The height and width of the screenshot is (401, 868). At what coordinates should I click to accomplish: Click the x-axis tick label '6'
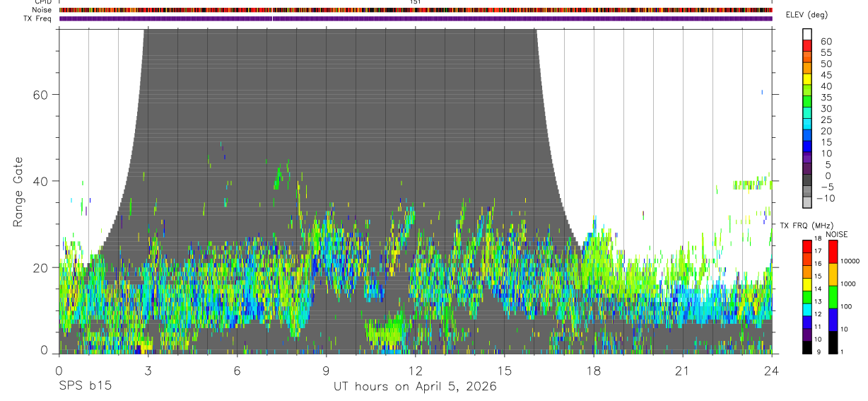coord(237,371)
